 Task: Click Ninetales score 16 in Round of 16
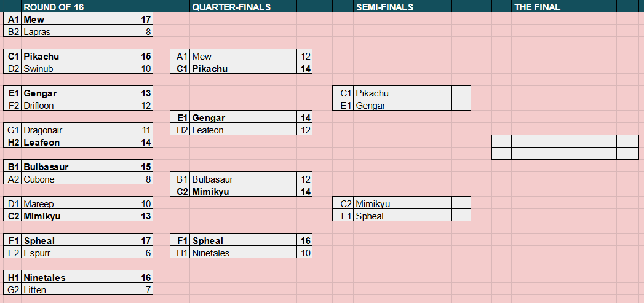pyautogui.click(x=144, y=277)
